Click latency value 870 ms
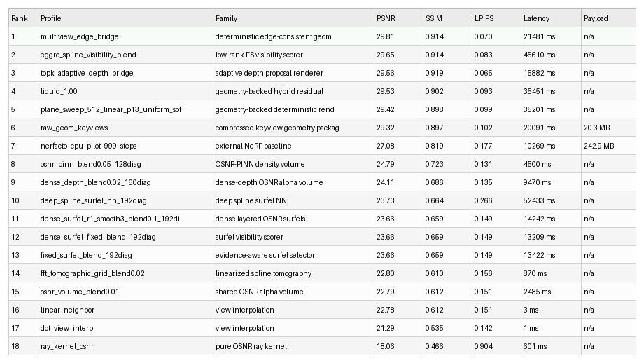 click(535, 273)
